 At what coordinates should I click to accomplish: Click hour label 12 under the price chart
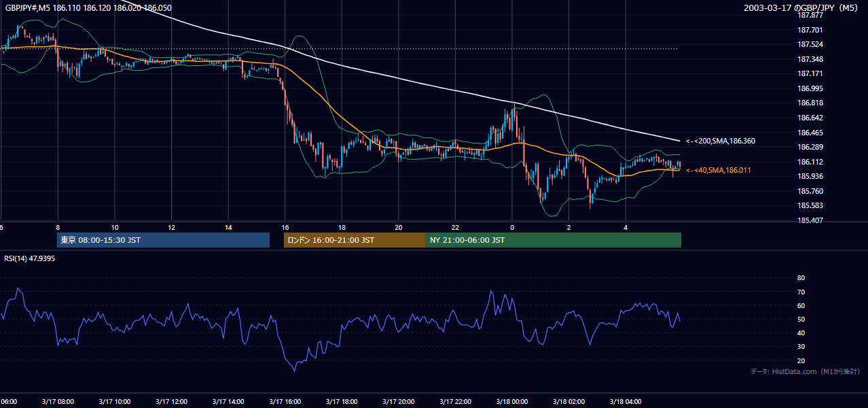pyautogui.click(x=171, y=227)
